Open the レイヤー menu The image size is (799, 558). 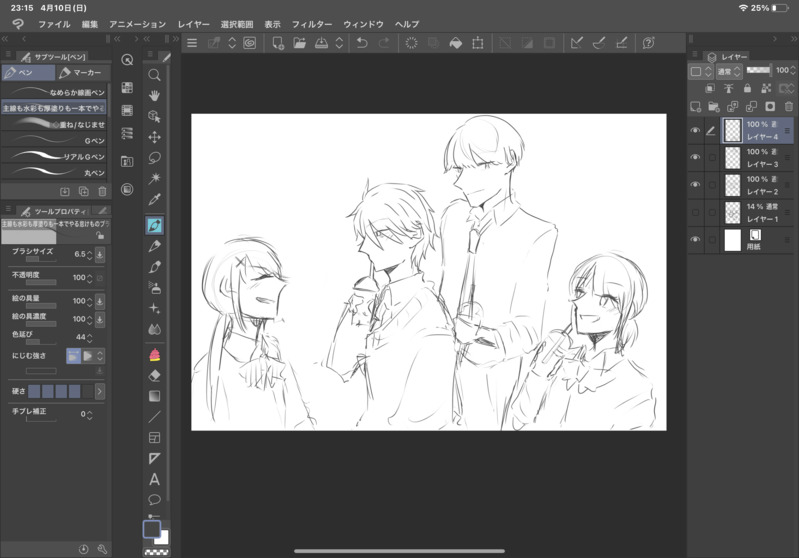click(194, 24)
